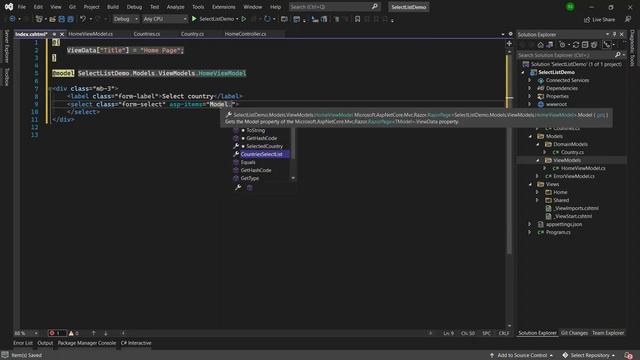Open the Build menu
This screenshot has width=640, height=360.
coord(113,7)
